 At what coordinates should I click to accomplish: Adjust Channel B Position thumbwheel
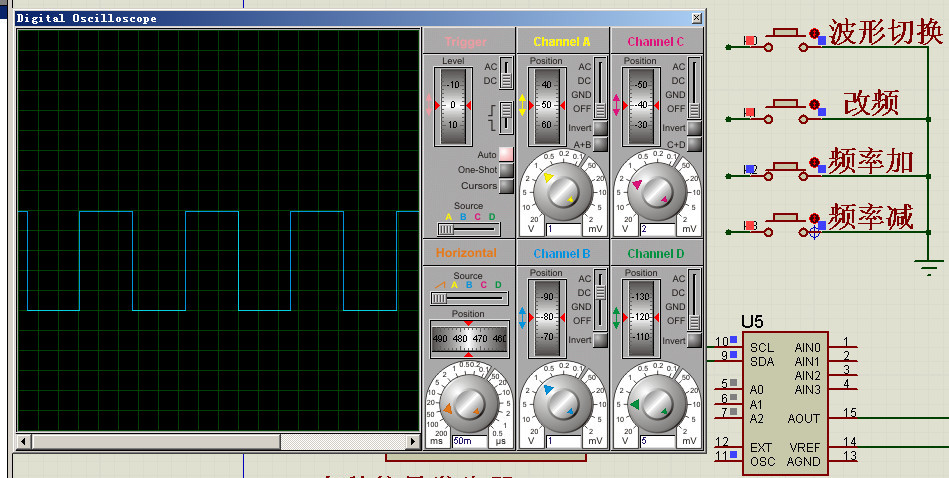pyautogui.click(x=547, y=318)
